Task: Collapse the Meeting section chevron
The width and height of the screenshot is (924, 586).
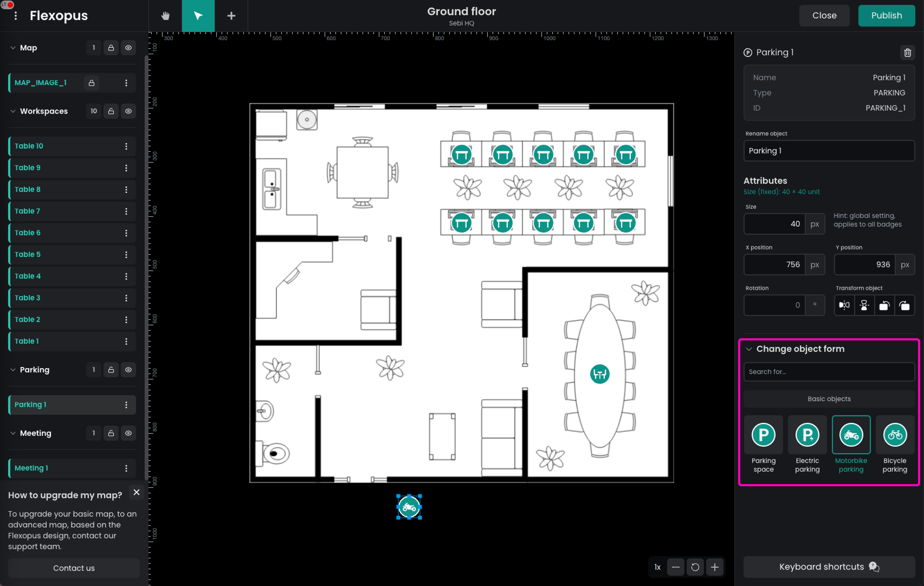Action: (13, 433)
